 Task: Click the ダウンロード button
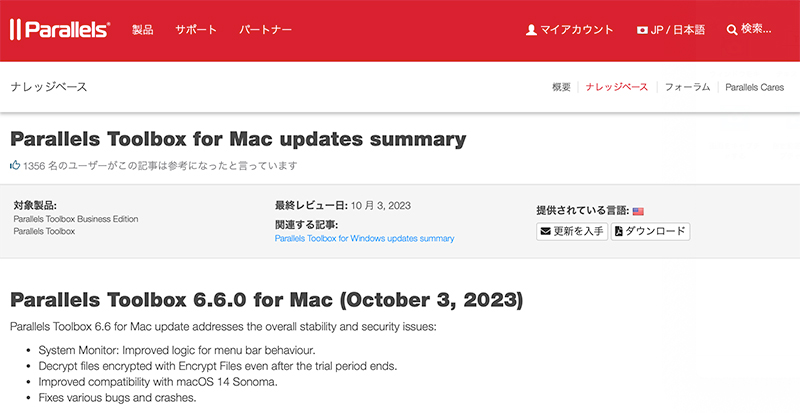tap(651, 231)
